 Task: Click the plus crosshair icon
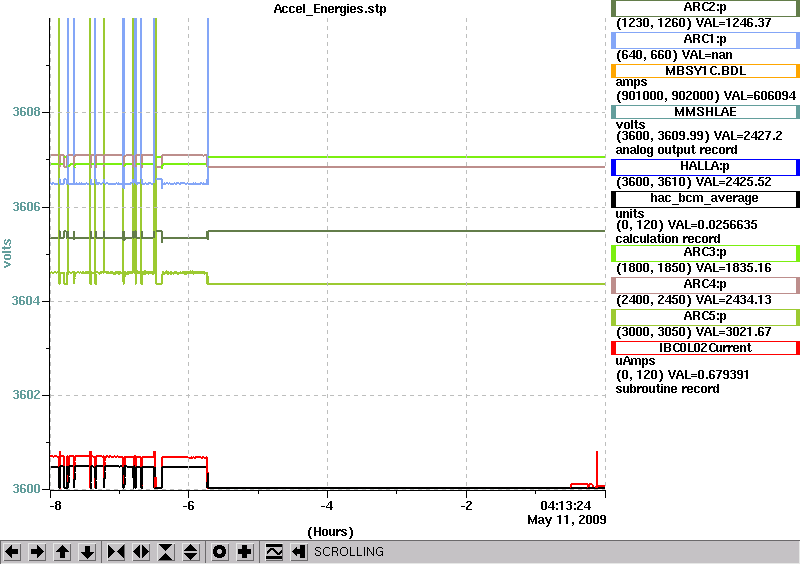coord(245,552)
